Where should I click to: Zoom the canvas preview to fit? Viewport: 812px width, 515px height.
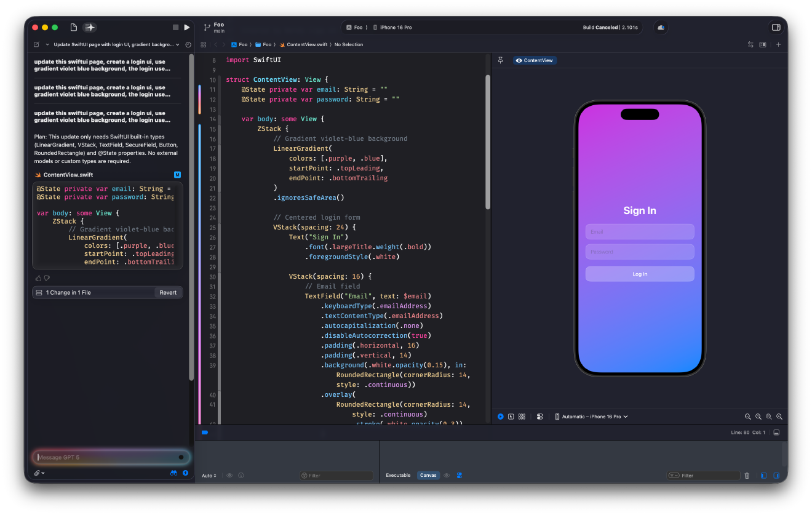pyautogui.click(x=768, y=417)
